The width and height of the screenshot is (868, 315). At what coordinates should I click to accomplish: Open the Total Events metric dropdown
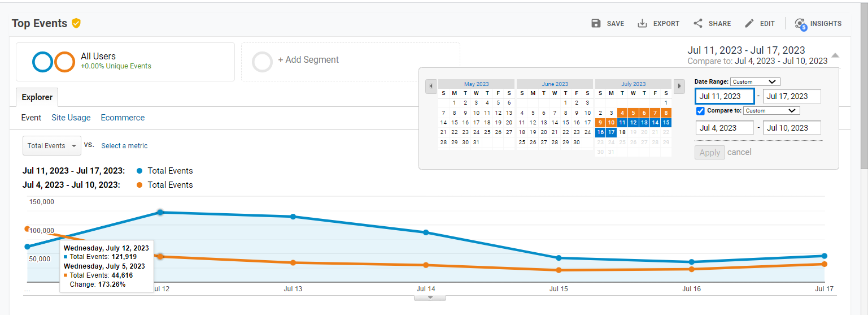coord(52,145)
